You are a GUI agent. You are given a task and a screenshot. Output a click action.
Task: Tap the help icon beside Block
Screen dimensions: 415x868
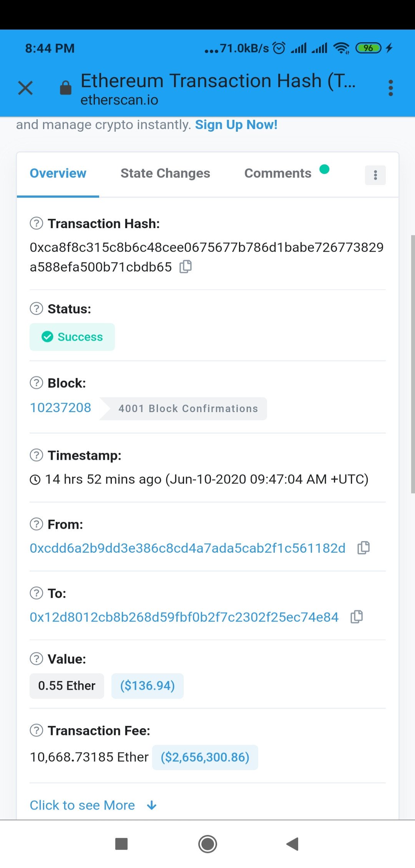point(37,383)
